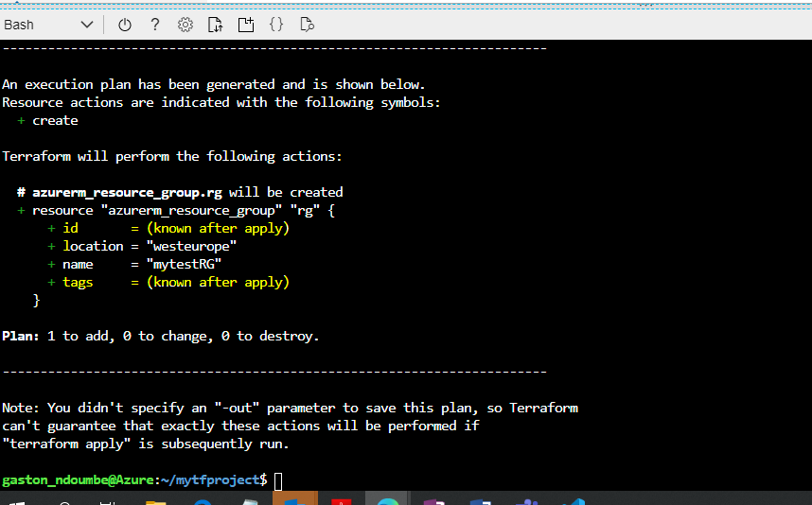Open Cloud Shell settings gear
812x505 pixels.
(x=185, y=25)
